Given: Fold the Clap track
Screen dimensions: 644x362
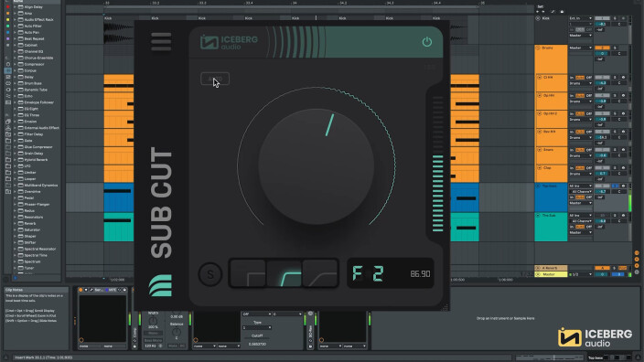Looking at the screenshot, I should click(540, 168).
